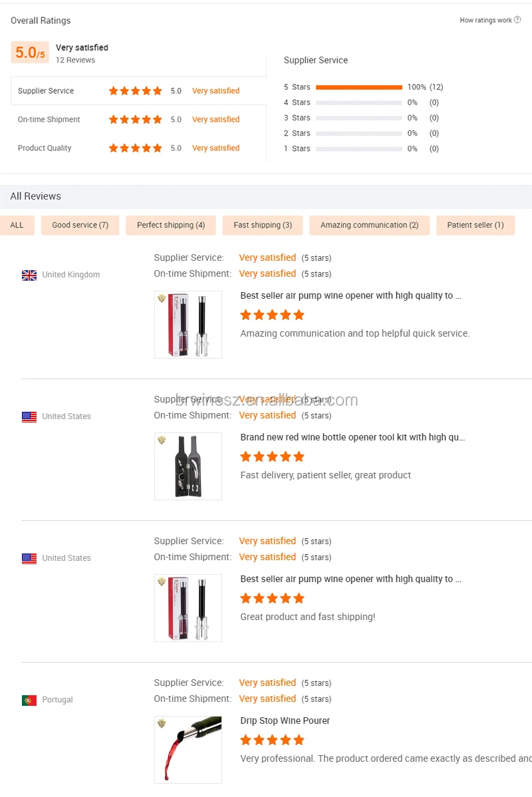Click stars under red wine bottle opener kit
This screenshot has width=532, height=797.
[272, 456]
